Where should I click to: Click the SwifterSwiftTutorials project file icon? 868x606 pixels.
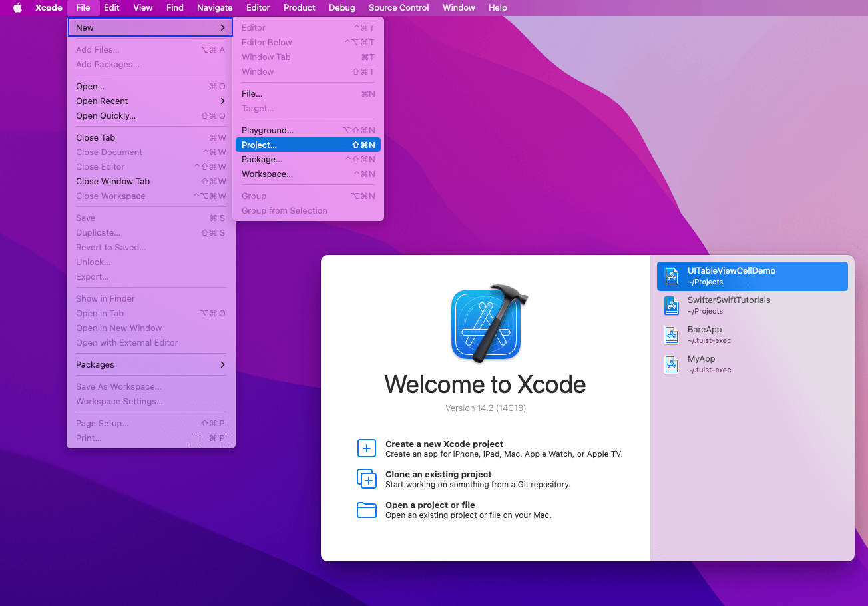coord(672,306)
